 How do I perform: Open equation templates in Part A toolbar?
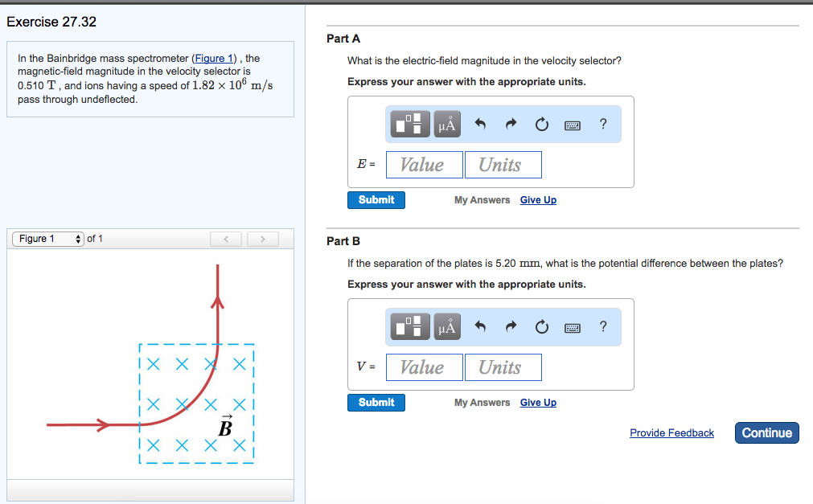click(x=409, y=124)
